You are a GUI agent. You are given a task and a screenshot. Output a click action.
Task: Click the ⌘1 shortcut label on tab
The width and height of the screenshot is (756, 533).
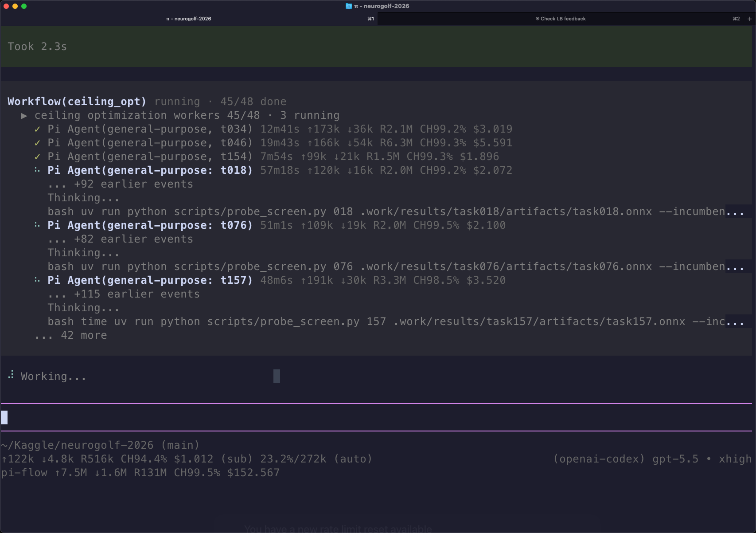click(x=370, y=19)
